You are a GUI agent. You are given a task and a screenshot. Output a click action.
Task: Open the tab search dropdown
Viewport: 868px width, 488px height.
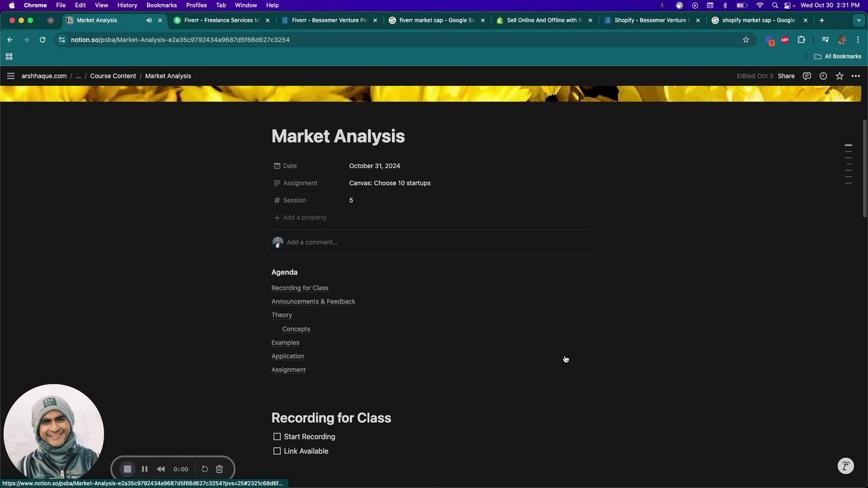[858, 20]
